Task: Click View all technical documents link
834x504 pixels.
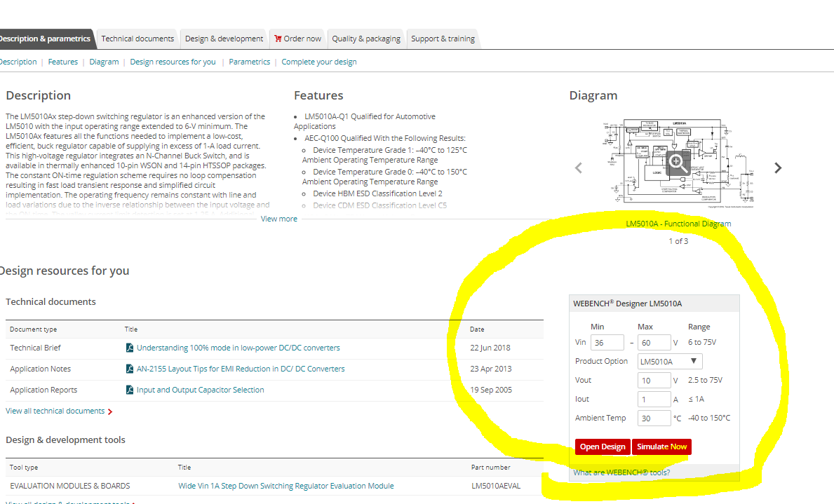Action: (55, 411)
